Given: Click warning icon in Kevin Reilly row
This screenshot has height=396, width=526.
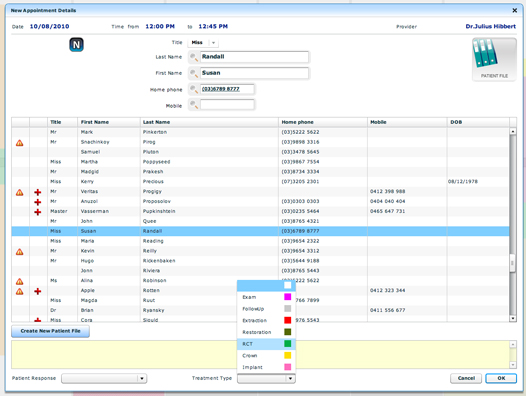Looking at the screenshot, I should point(20,252).
